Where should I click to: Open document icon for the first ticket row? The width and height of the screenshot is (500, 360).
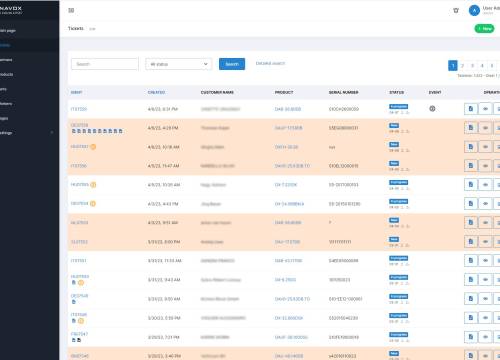click(x=471, y=109)
